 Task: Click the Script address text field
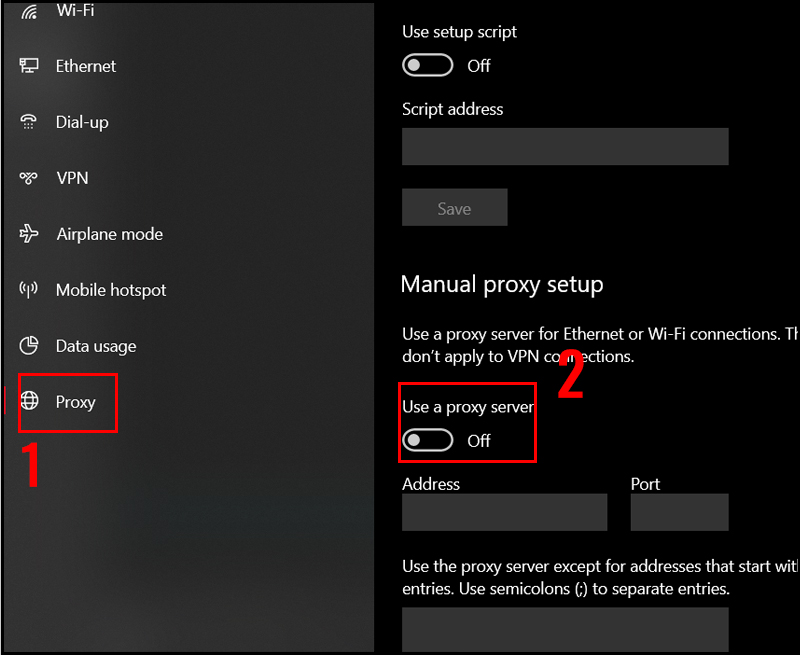point(565,146)
